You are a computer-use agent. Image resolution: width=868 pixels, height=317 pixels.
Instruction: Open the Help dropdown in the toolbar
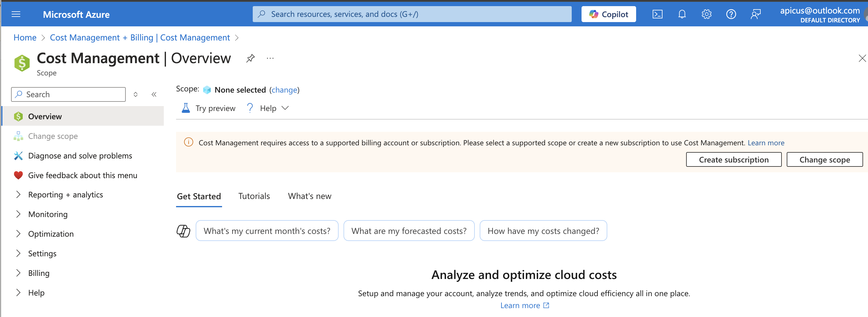(x=268, y=108)
